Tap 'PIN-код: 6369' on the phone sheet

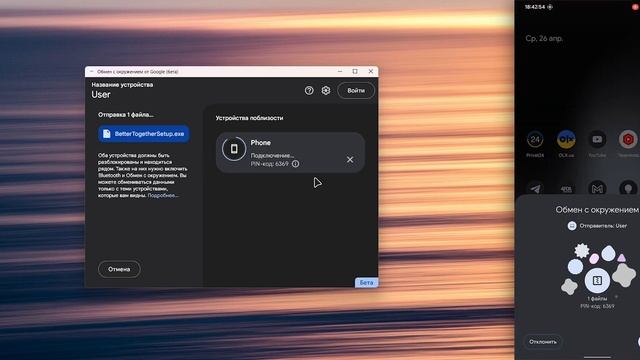[x=597, y=306]
